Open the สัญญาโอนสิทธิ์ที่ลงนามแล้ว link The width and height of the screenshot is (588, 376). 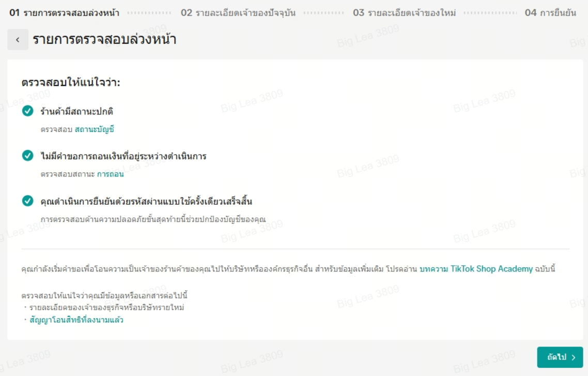[x=76, y=320]
